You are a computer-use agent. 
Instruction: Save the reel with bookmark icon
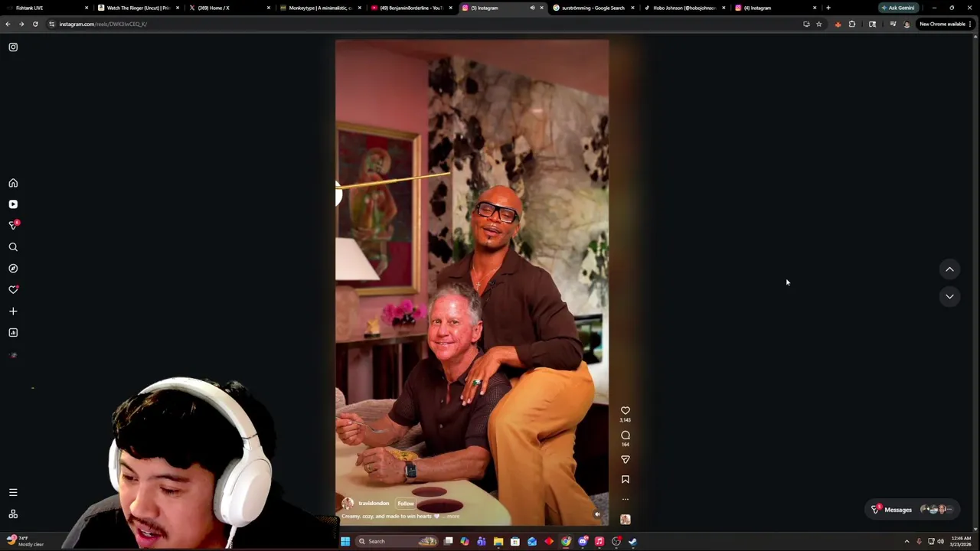point(626,479)
